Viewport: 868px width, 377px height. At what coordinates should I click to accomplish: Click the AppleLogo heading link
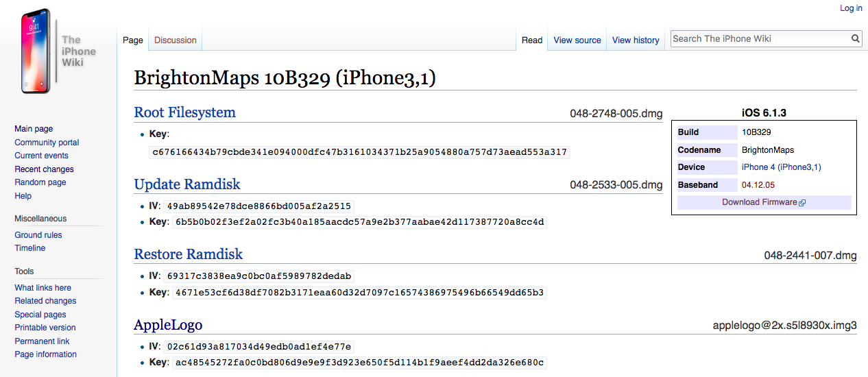[x=169, y=325]
